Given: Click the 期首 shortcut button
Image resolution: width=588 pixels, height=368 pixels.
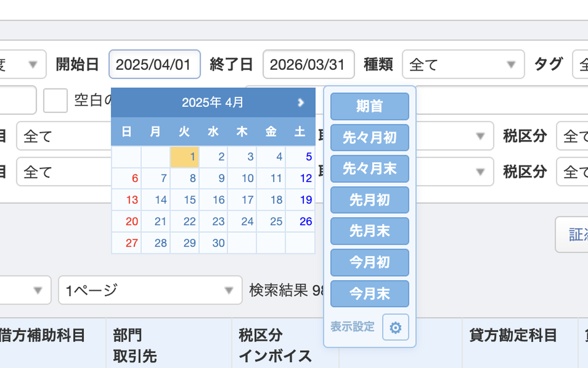Looking at the screenshot, I should (x=370, y=106).
